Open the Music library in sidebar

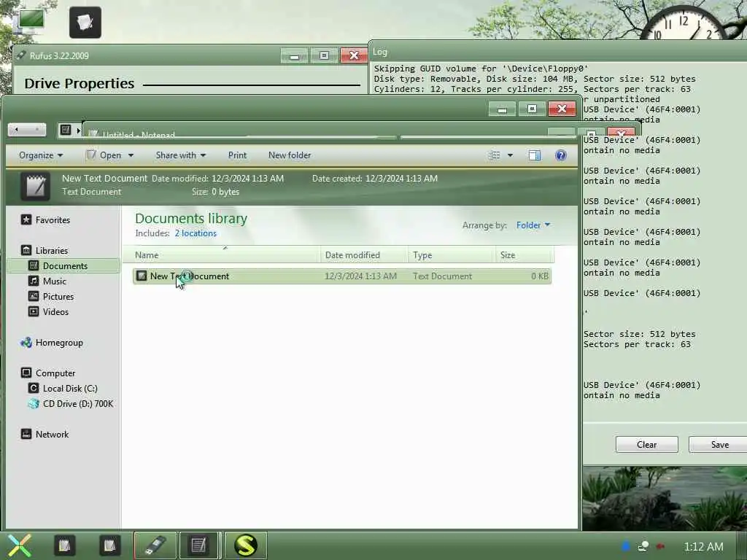point(54,281)
